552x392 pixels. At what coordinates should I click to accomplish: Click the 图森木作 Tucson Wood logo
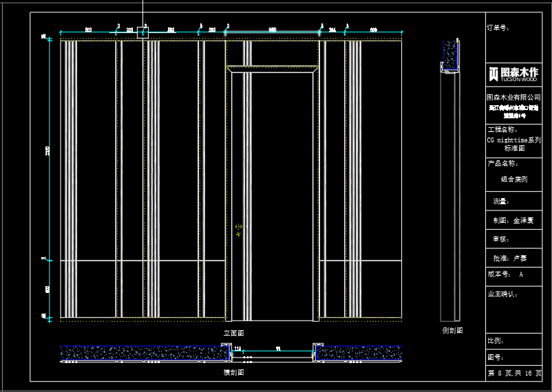tap(513, 74)
